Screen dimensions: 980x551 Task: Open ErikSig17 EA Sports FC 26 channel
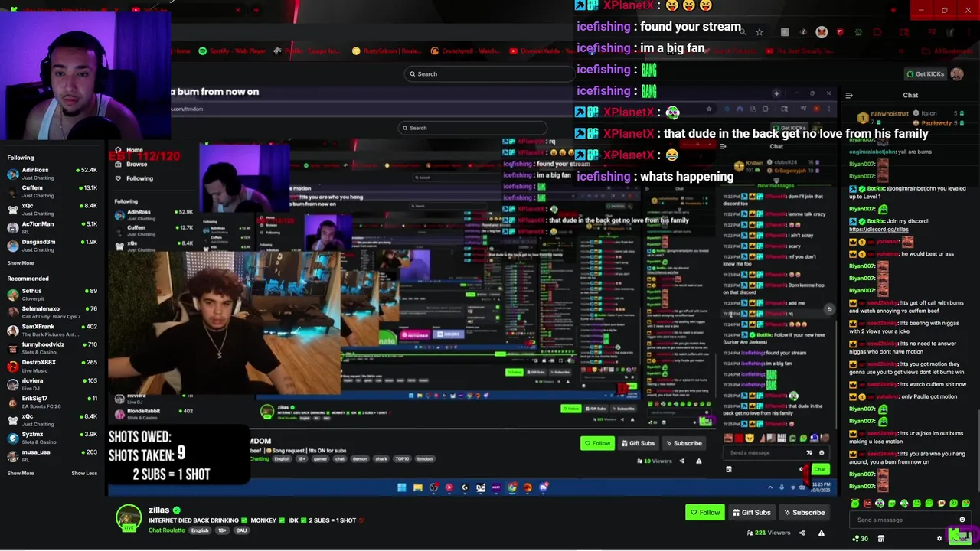(x=52, y=402)
